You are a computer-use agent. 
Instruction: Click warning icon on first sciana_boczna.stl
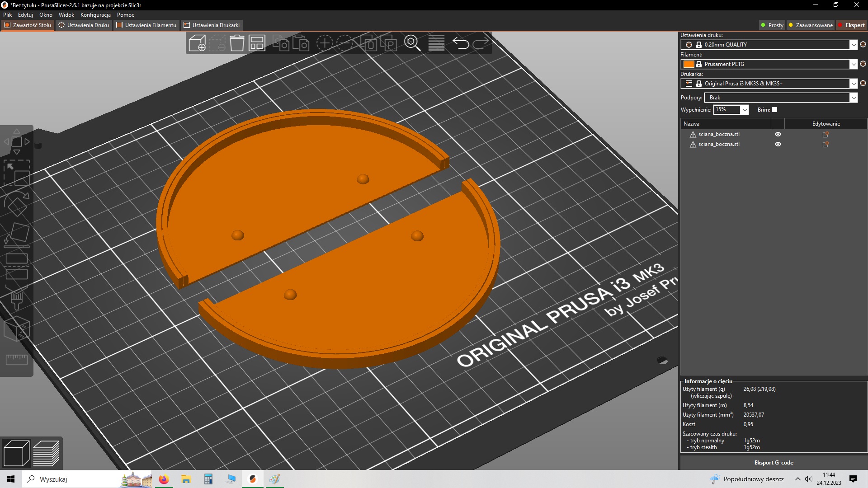tap(693, 134)
